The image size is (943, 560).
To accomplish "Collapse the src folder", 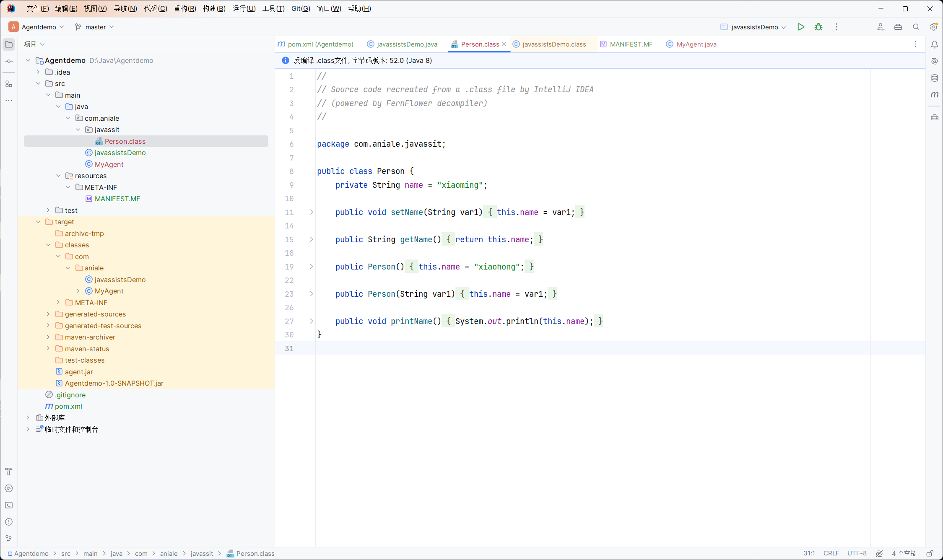I will click(38, 83).
